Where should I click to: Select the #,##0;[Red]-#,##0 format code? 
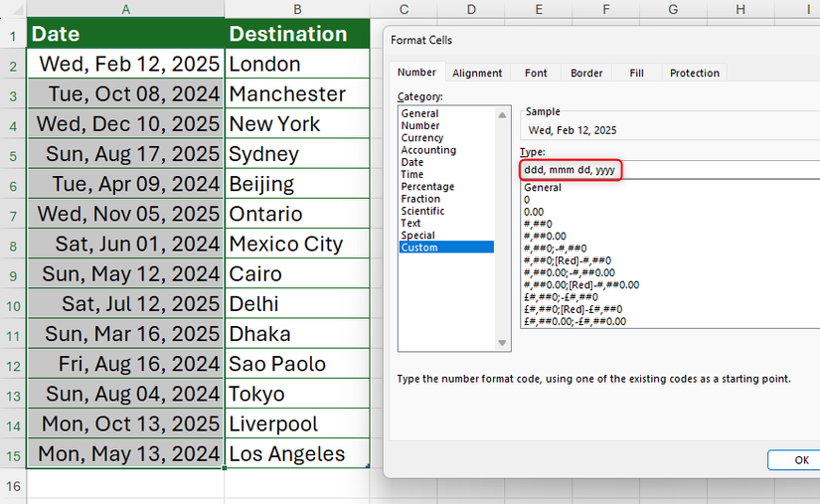tap(568, 260)
